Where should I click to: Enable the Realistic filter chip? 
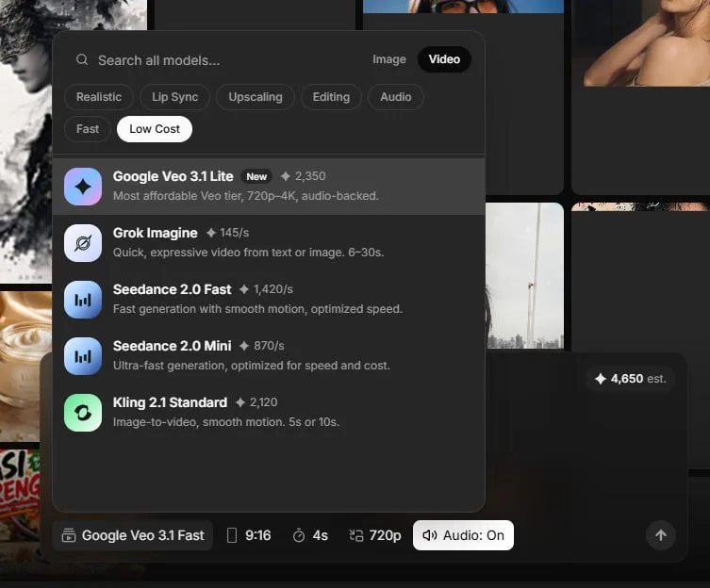99,97
